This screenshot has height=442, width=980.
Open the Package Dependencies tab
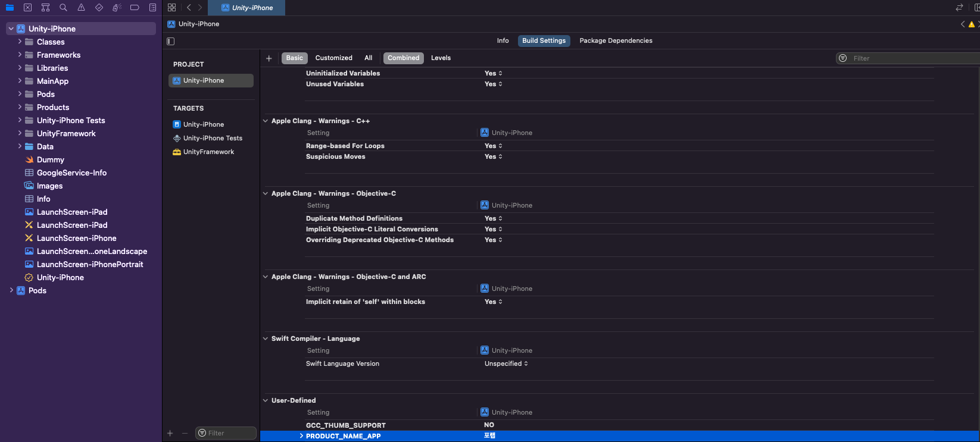(616, 41)
